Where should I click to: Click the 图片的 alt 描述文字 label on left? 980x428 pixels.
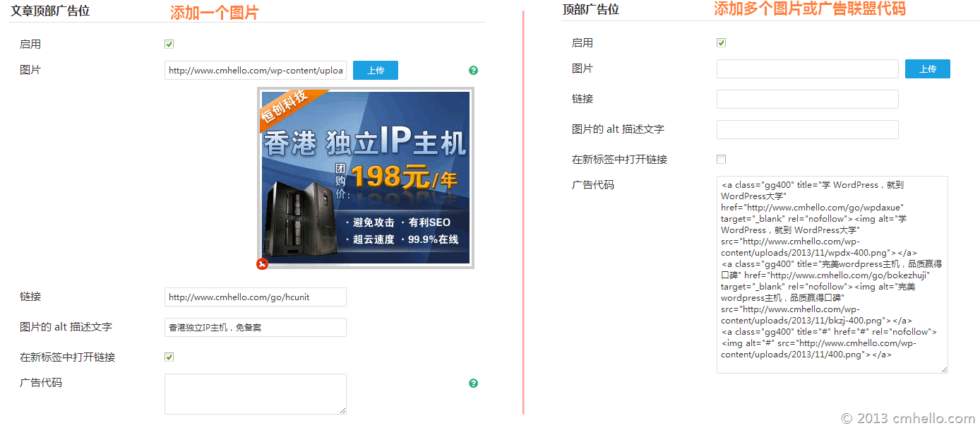click(x=66, y=327)
